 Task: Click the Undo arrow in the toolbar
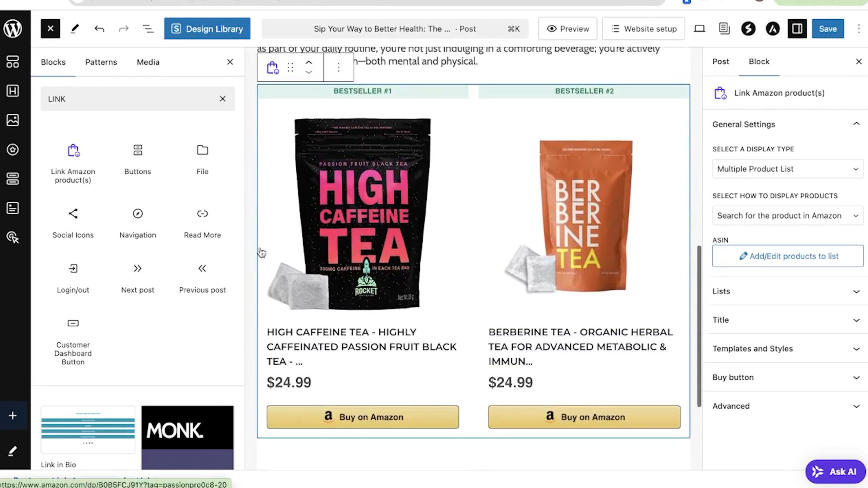[99, 28]
